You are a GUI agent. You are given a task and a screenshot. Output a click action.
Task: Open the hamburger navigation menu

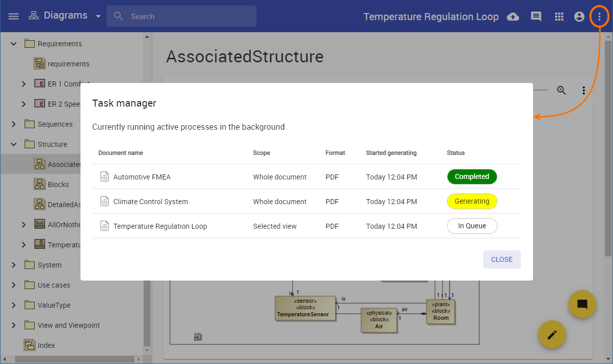(x=14, y=16)
